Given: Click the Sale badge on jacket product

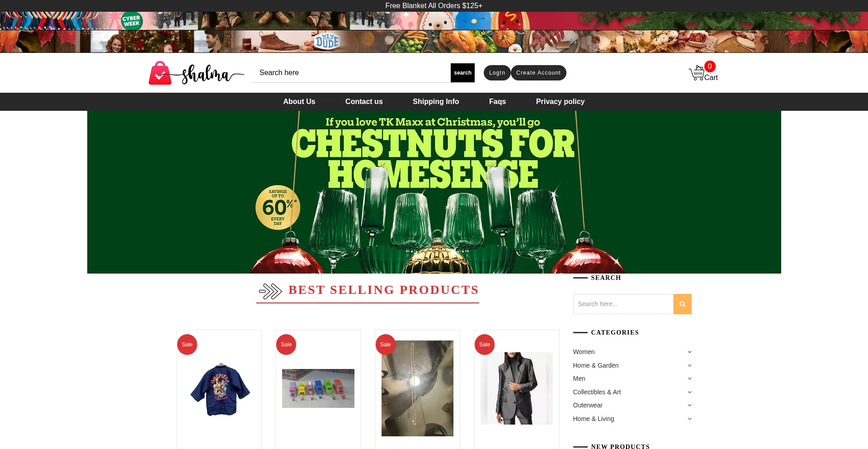Looking at the screenshot, I should click(187, 345).
